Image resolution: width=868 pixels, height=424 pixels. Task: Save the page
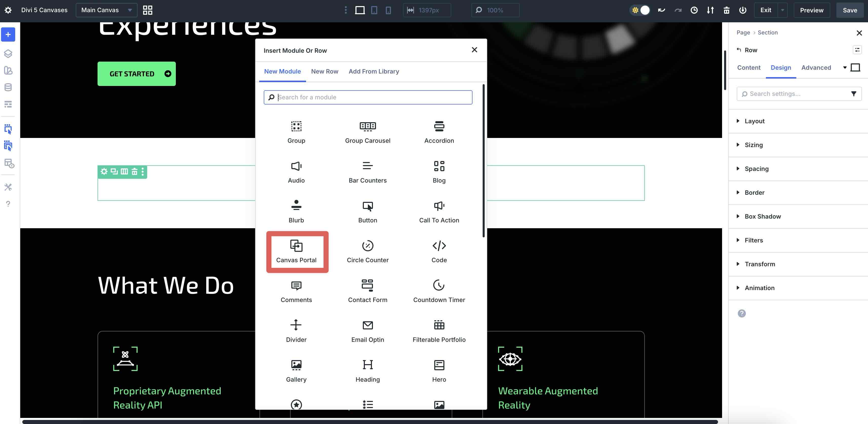pyautogui.click(x=850, y=10)
